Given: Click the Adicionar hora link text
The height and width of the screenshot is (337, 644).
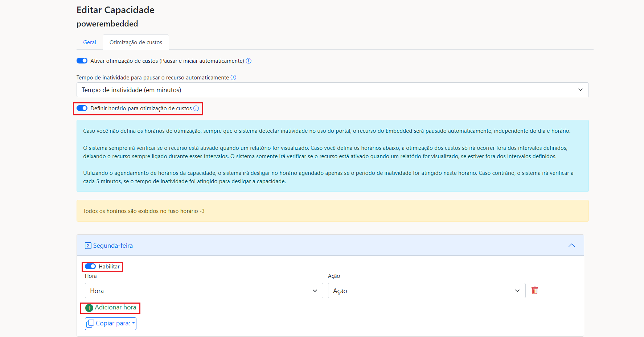Looking at the screenshot, I should tap(115, 308).
